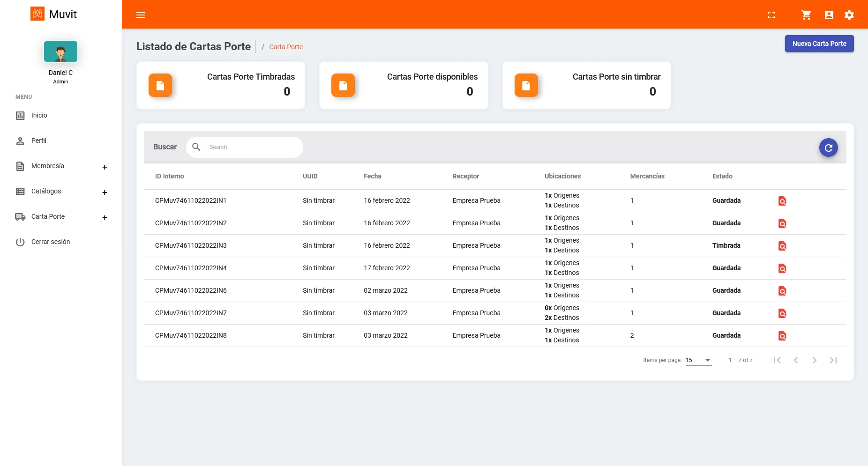868x466 pixels.
Task: View details icon for CPMuv74611022022IN8
Action: pyautogui.click(x=782, y=336)
